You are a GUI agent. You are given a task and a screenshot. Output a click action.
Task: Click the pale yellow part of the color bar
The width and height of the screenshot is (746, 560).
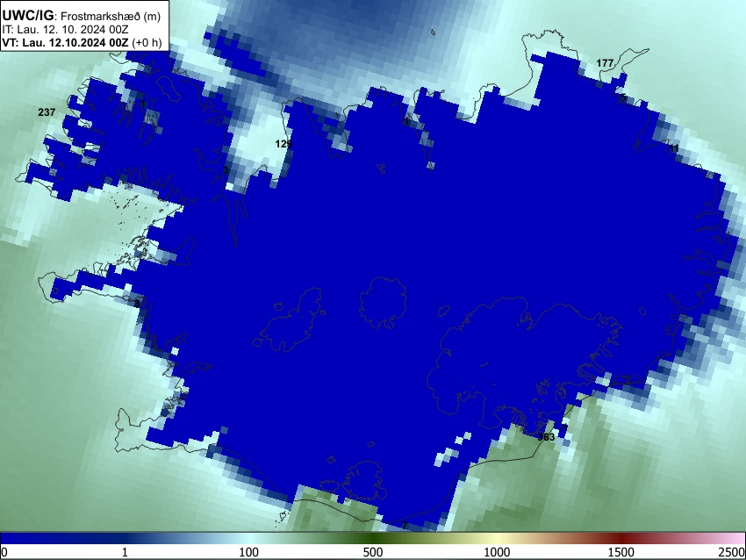497,538
